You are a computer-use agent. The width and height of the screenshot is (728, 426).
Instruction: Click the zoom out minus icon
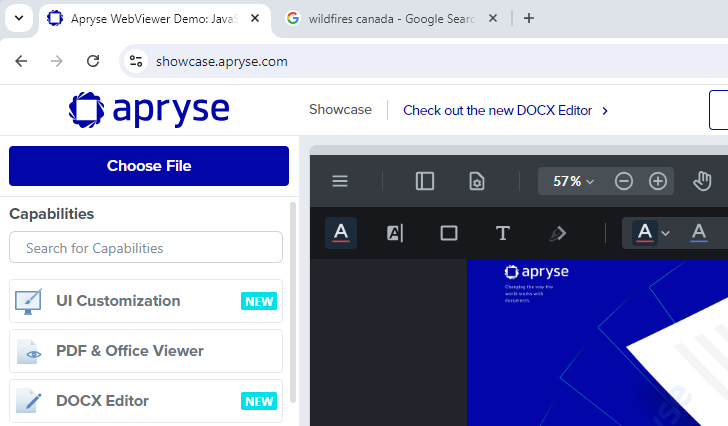(624, 181)
